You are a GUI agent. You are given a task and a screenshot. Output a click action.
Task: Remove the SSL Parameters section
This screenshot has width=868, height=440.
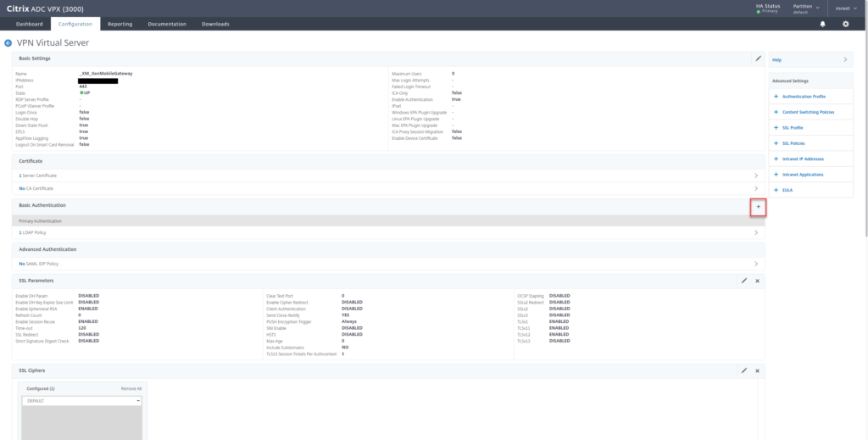tap(757, 280)
